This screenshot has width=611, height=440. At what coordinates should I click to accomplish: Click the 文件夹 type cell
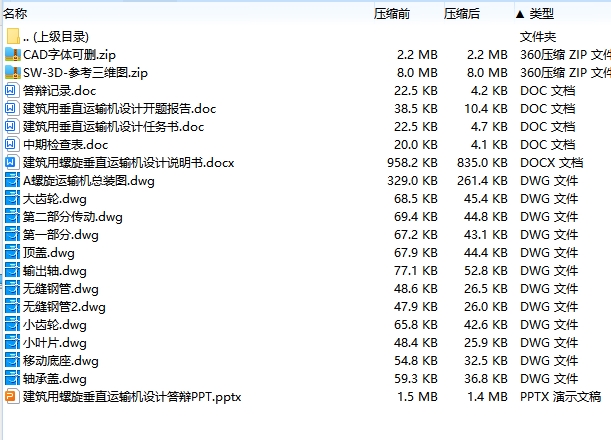[538, 37]
